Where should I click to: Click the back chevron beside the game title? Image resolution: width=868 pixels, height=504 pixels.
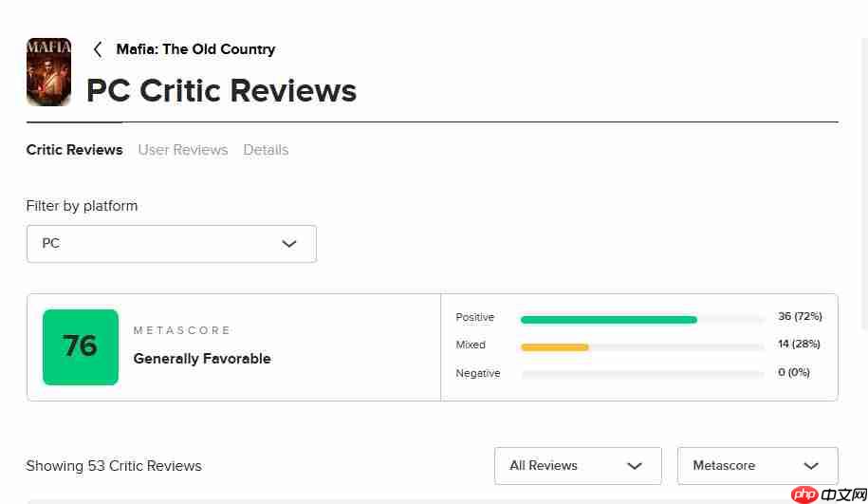coord(97,49)
